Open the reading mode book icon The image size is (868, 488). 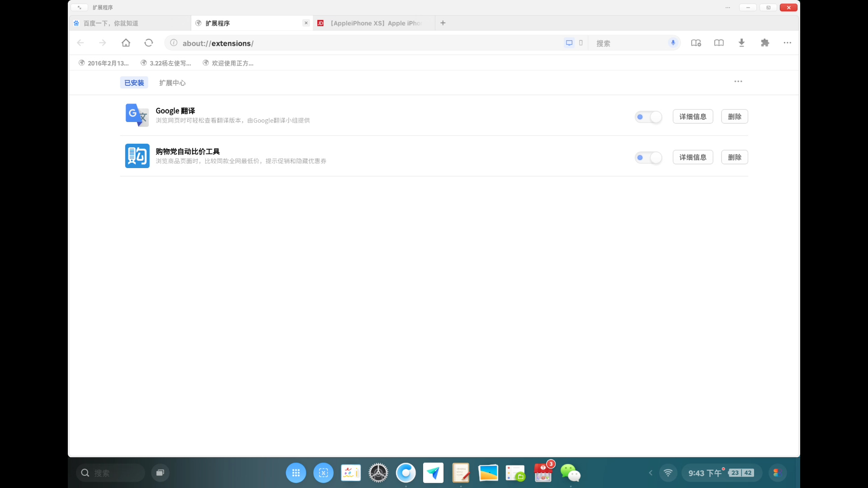719,43
